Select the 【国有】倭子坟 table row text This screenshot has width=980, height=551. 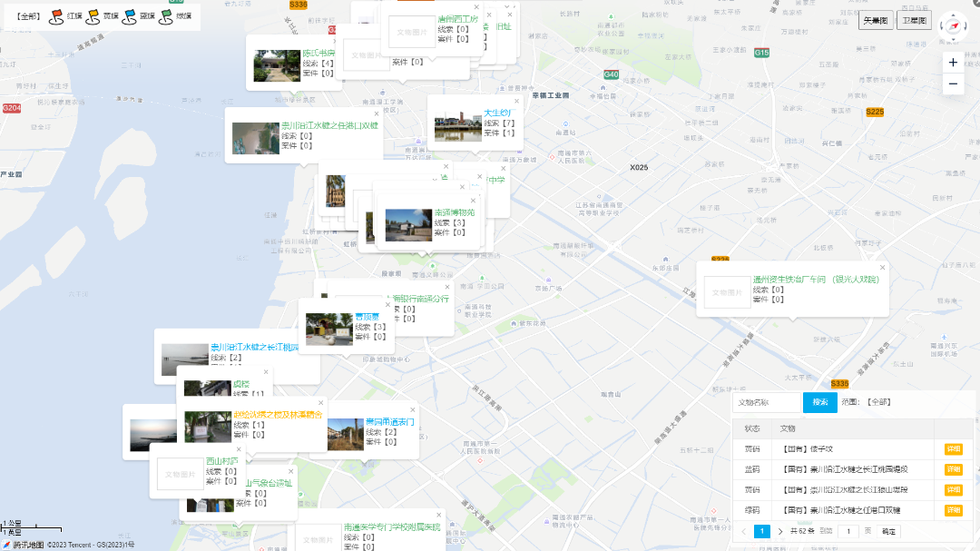click(x=808, y=449)
